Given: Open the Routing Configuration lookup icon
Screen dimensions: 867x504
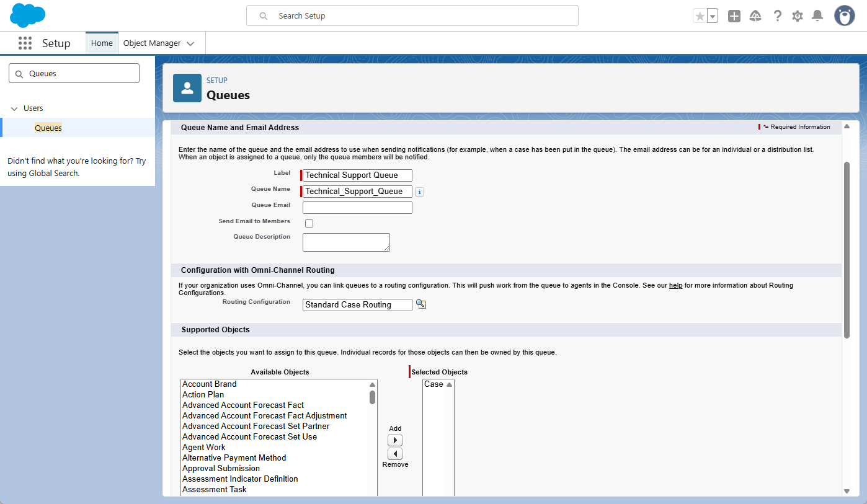Looking at the screenshot, I should (421, 304).
